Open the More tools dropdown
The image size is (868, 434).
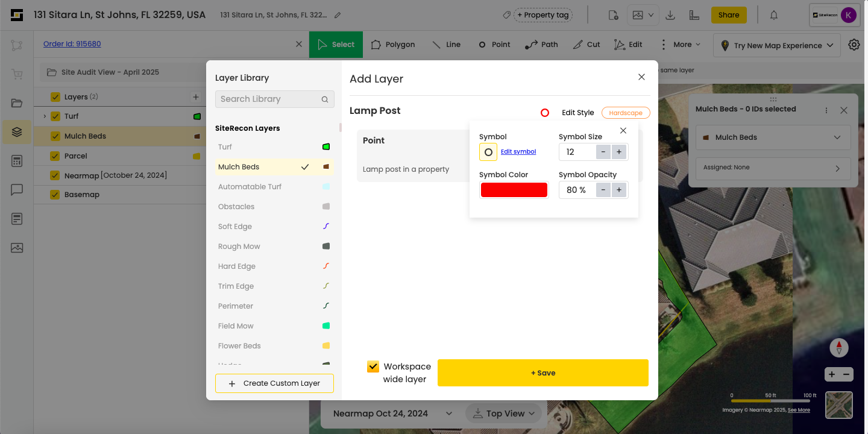681,45
